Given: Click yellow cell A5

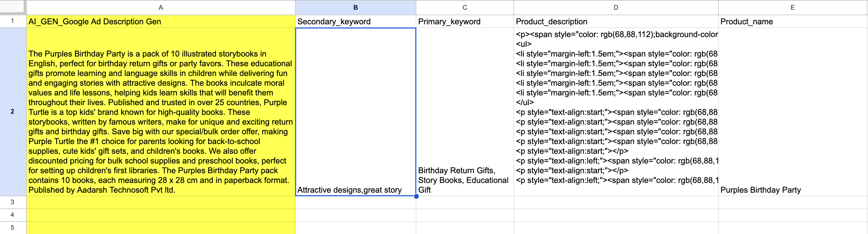Looking at the screenshot, I should coord(161,228).
